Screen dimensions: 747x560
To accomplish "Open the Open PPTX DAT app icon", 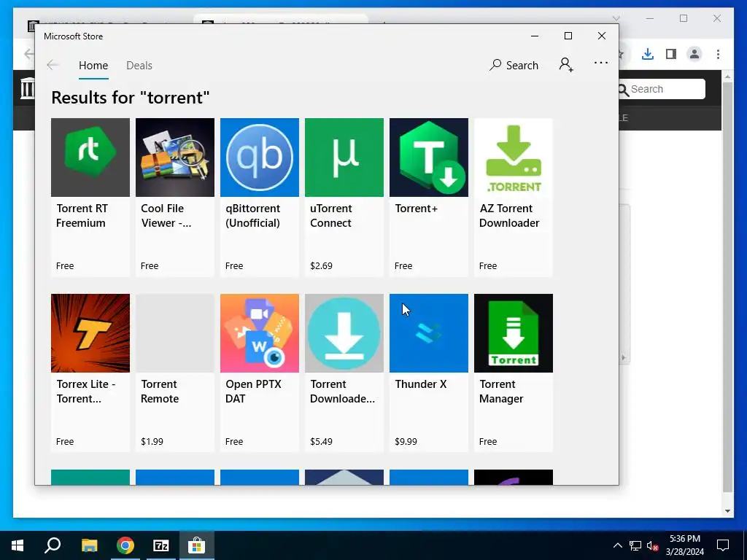I will click(260, 332).
